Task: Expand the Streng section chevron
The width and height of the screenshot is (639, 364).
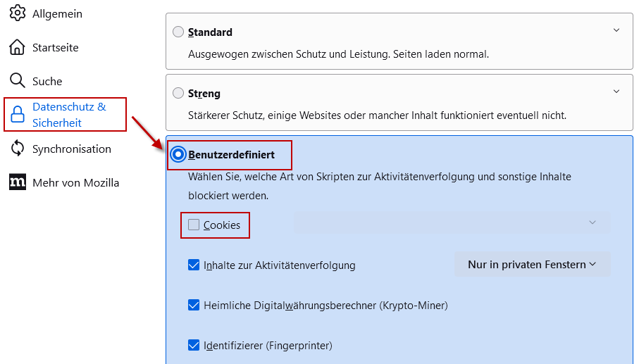Action: 616,92
